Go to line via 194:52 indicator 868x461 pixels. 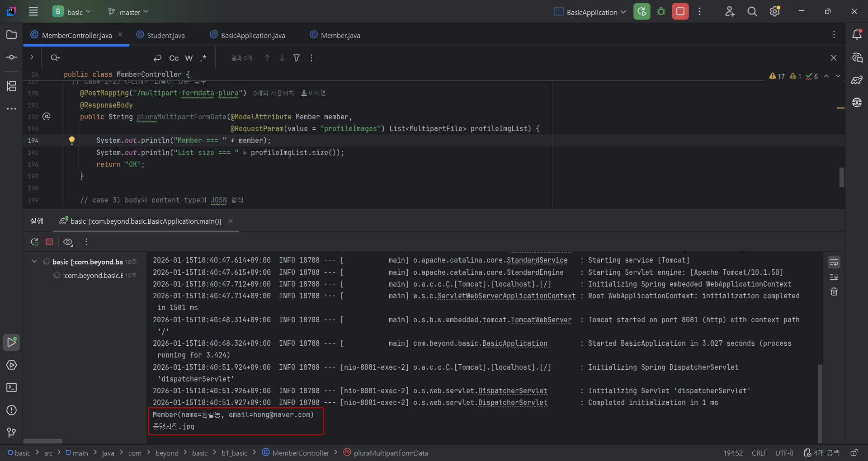733,453
